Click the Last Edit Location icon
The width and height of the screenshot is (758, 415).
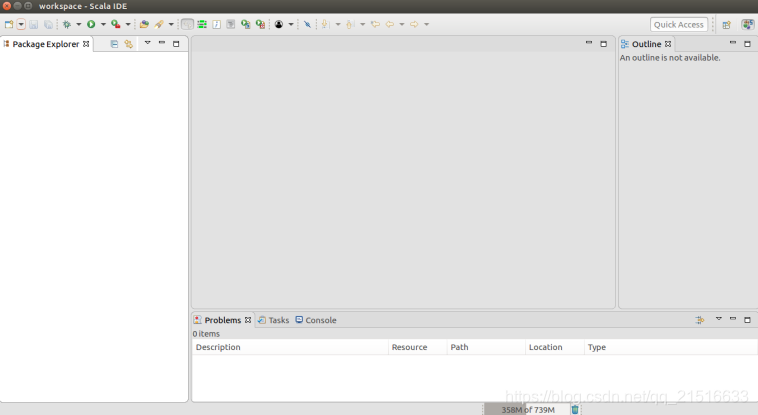coord(375,24)
